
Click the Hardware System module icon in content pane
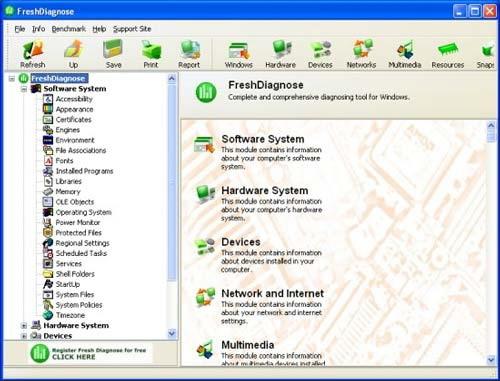pyautogui.click(x=205, y=194)
